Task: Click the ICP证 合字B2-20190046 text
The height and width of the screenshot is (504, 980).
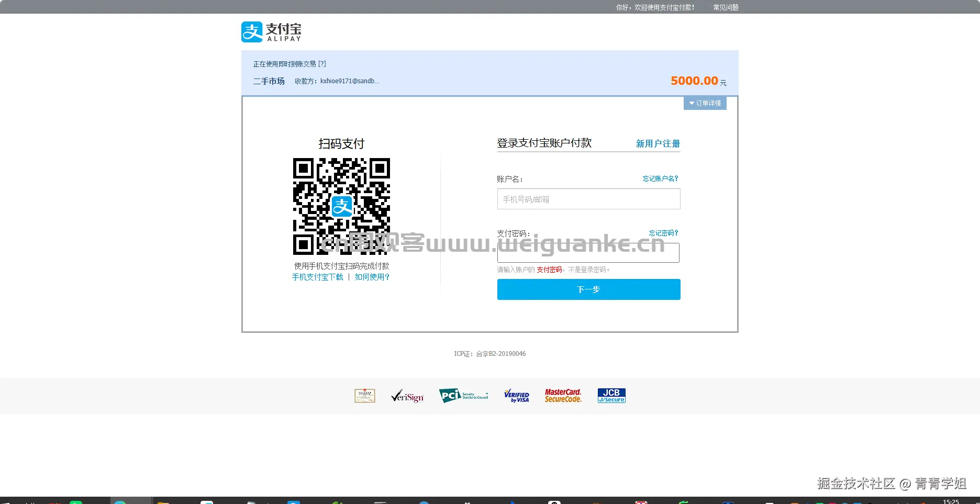Action: pos(490,354)
